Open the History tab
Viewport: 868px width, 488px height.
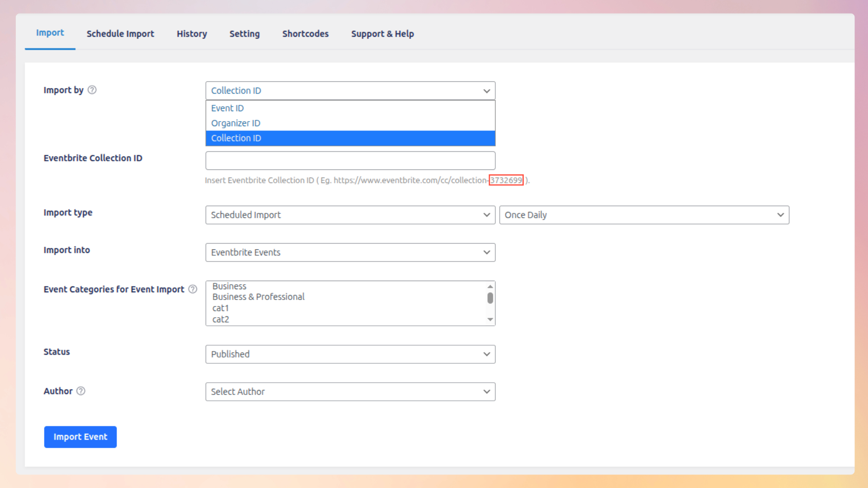192,33
